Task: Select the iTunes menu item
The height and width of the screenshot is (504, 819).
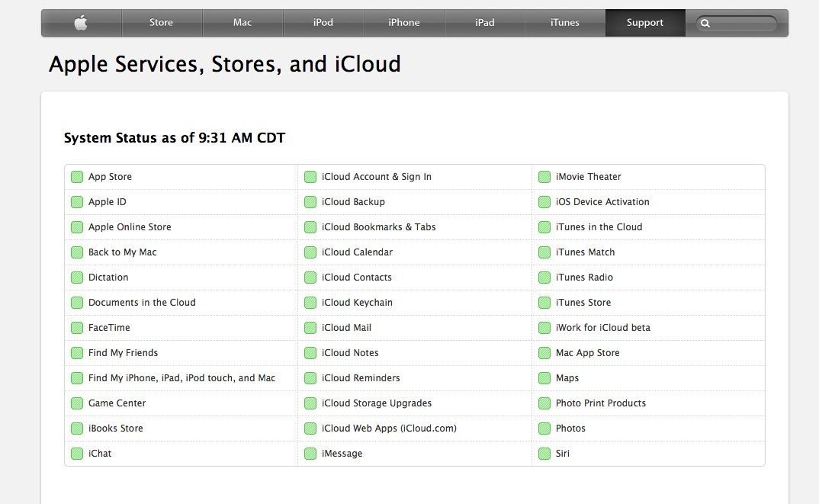Action: (x=565, y=23)
